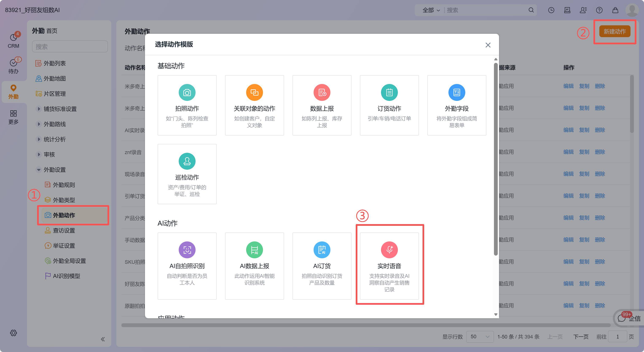
Task: Select the 拍照动作 camera template icon
Action: pos(187,93)
